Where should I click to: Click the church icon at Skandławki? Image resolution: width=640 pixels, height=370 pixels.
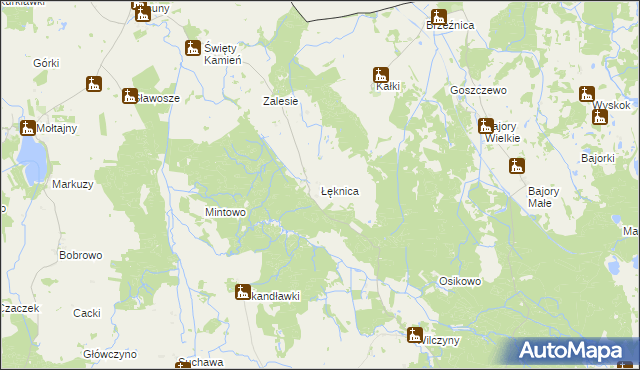pyautogui.click(x=243, y=292)
